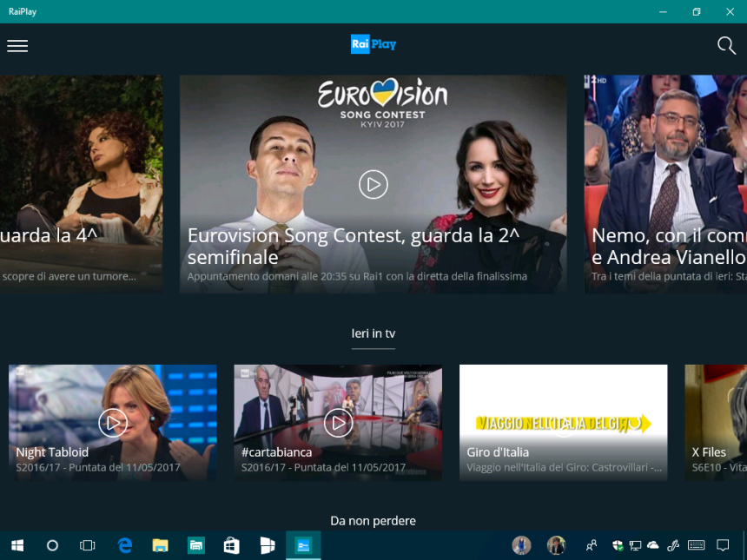This screenshot has height=560, width=747.
Task: Play the Night Tabloid episode
Action: tap(113, 423)
